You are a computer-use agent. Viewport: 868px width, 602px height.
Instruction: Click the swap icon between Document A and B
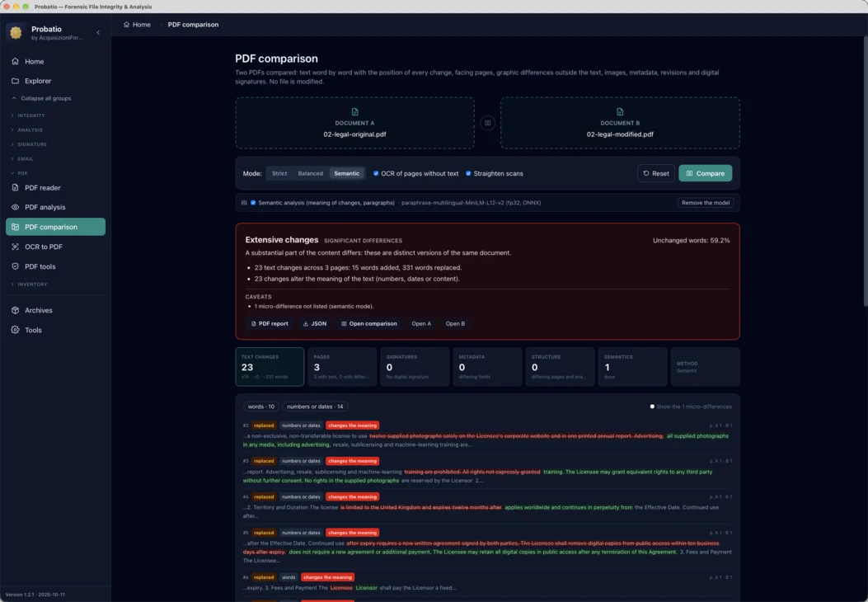click(487, 123)
